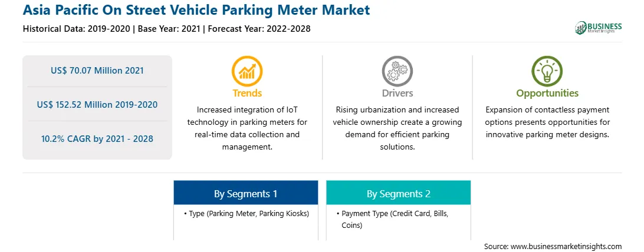Click the US$ 152.52 Million 2019-2020 stat

pos(97,104)
